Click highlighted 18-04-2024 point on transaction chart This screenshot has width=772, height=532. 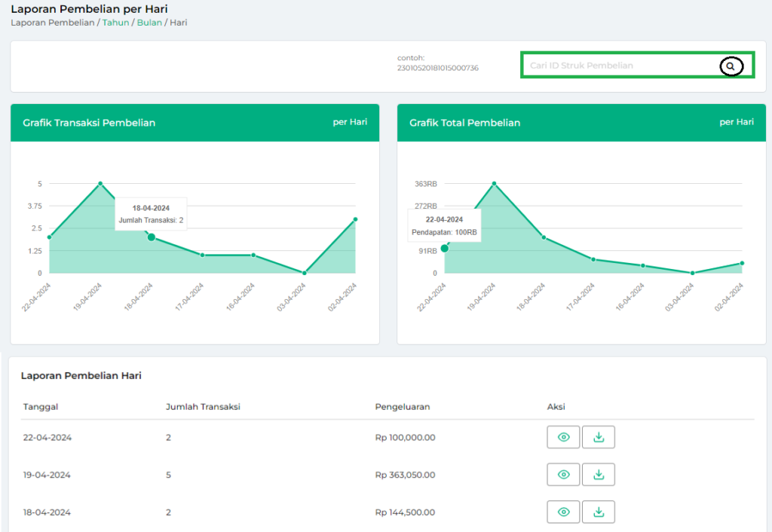coord(151,237)
